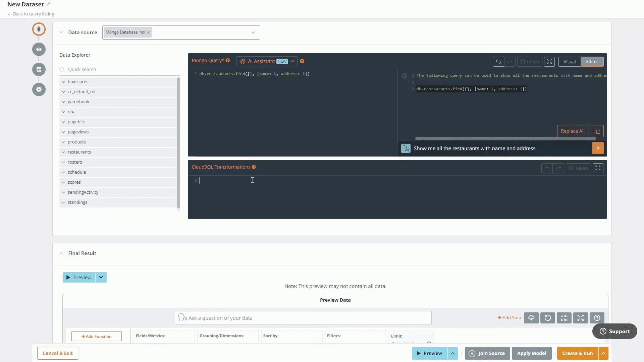Viewport: 644px width, 362px height.
Task: Copy the AI generated query with copy icon
Action: (597, 131)
